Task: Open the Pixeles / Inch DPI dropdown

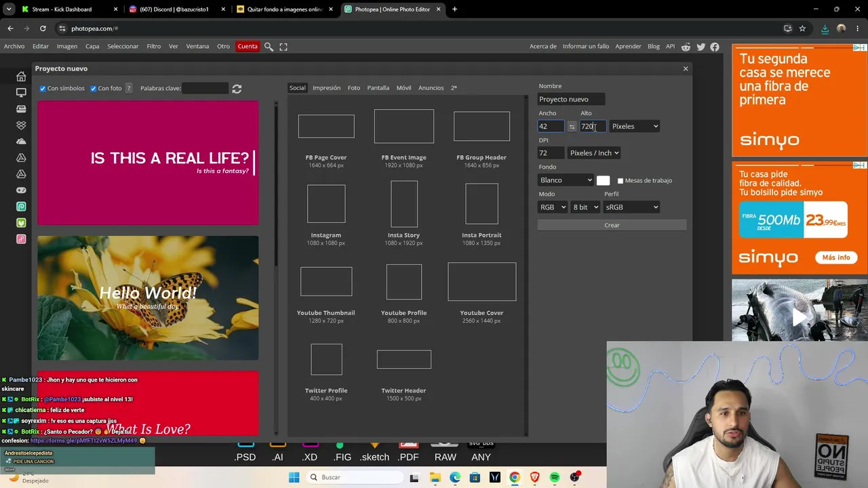Action: 594,153
